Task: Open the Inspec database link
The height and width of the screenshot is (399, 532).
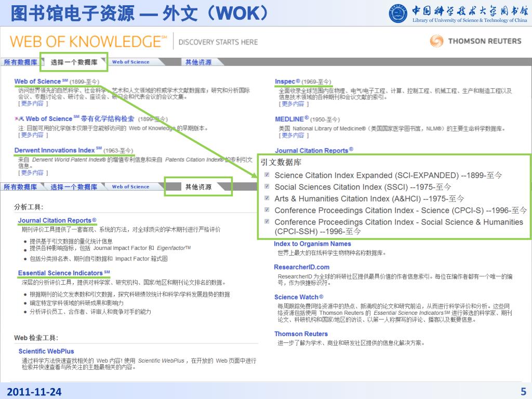Action: [x=287, y=82]
